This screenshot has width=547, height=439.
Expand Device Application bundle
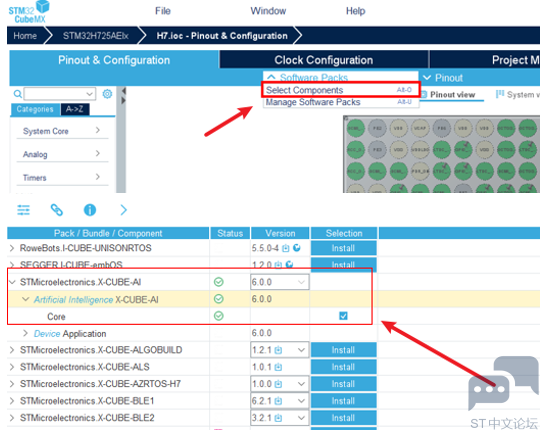[x=25, y=333]
